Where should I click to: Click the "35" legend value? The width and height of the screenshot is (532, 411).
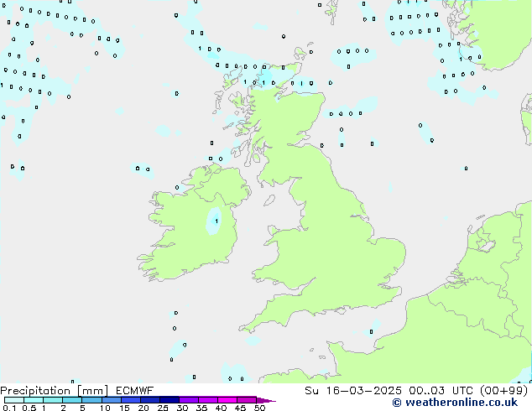coord(201,408)
